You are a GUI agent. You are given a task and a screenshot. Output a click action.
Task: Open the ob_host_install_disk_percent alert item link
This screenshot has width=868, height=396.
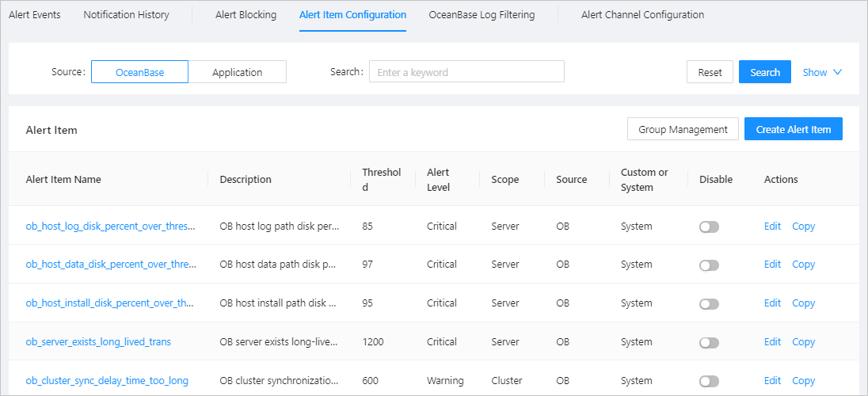110,303
